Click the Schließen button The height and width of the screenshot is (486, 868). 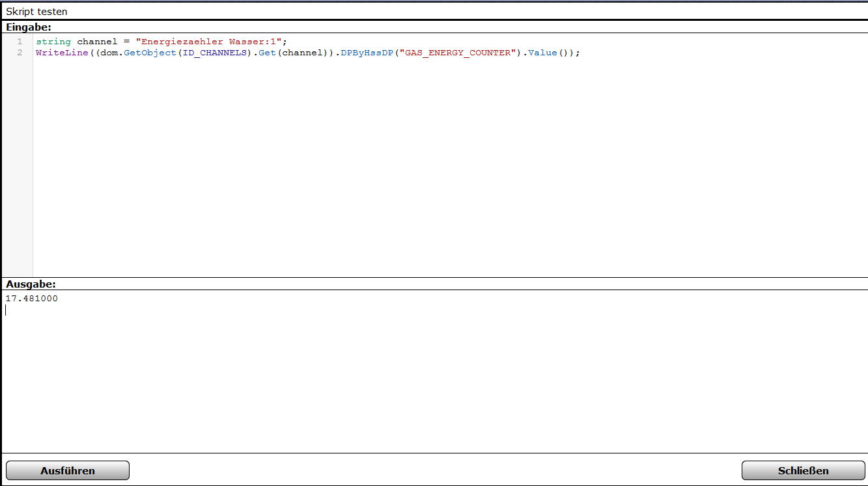tap(803, 470)
